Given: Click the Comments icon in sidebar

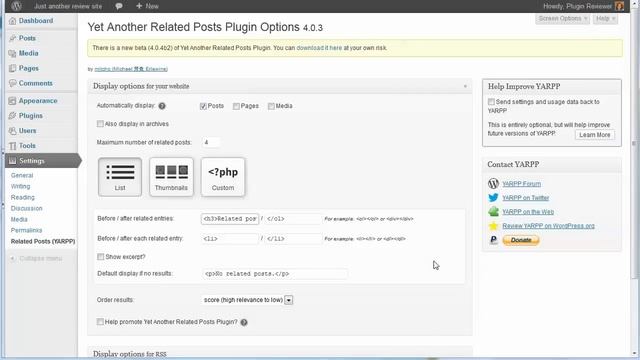Looking at the screenshot, I should click(12, 83).
